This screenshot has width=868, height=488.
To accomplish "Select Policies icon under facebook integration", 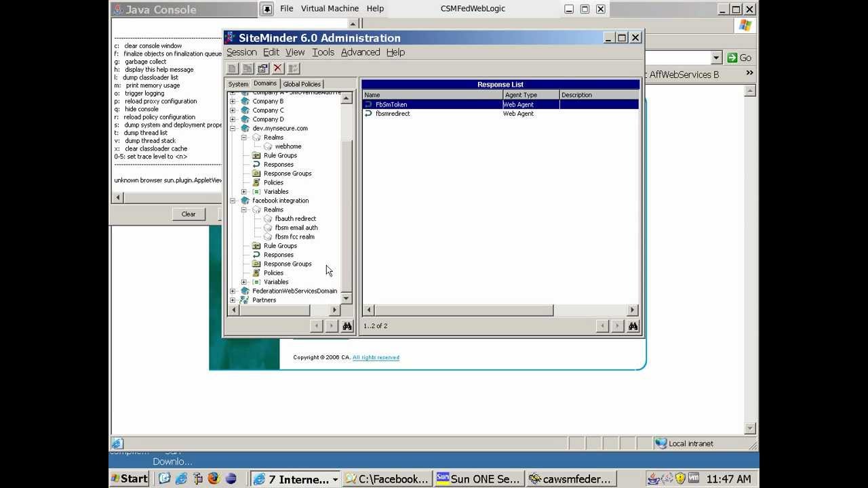I will coord(256,273).
